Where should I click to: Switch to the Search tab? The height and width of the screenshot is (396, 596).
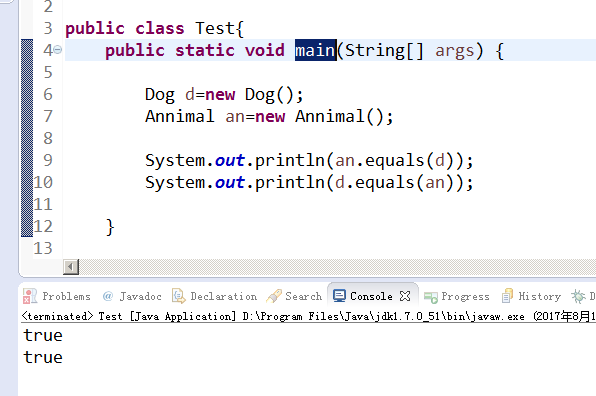pyautogui.click(x=294, y=296)
